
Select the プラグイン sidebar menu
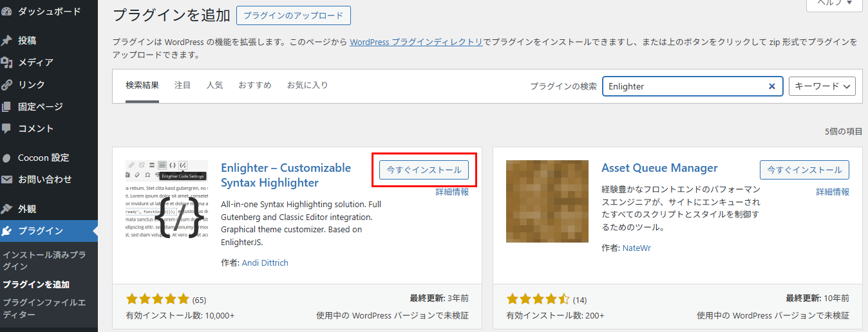click(49, 230)
